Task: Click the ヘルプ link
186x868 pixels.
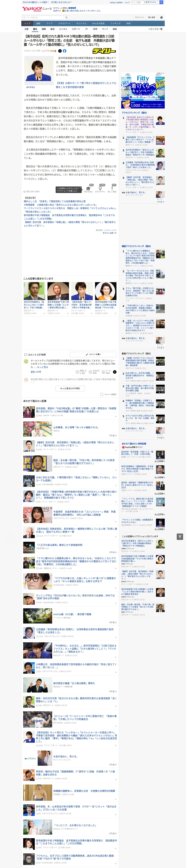Action: [127, 2]
